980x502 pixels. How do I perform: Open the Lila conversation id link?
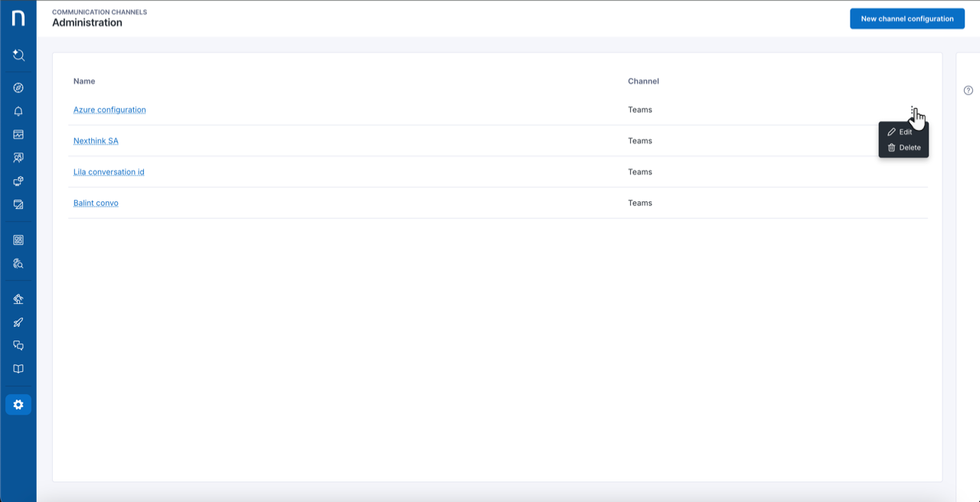click(109, 172)
